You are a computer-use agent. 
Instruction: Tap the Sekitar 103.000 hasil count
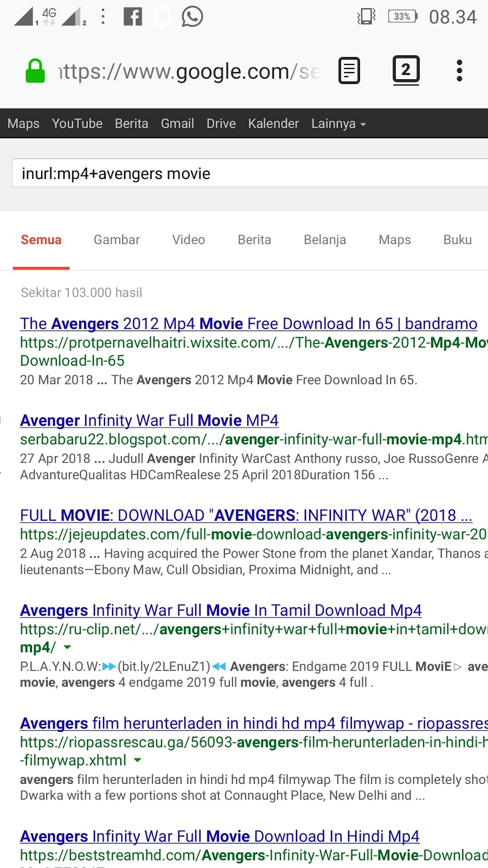[x=81, y=293]
